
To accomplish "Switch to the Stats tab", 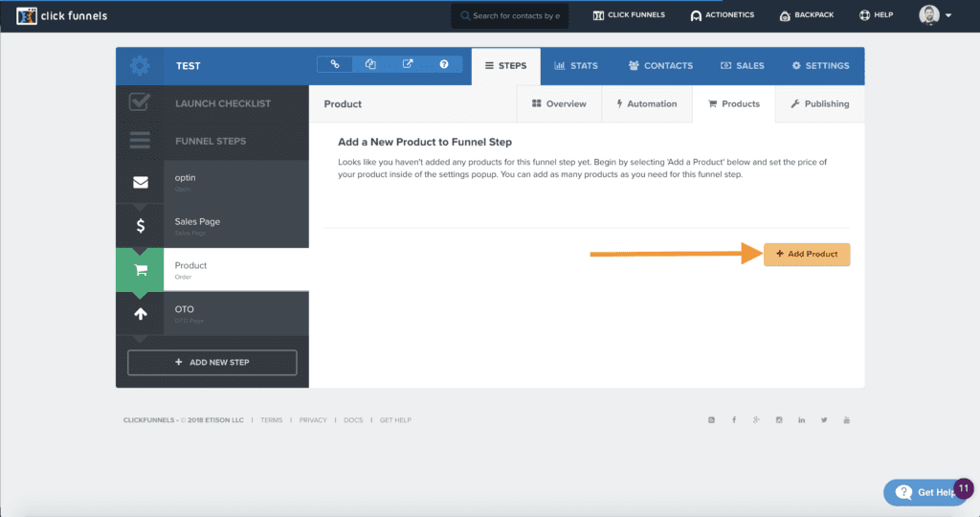I will click(x=576, y=66).
